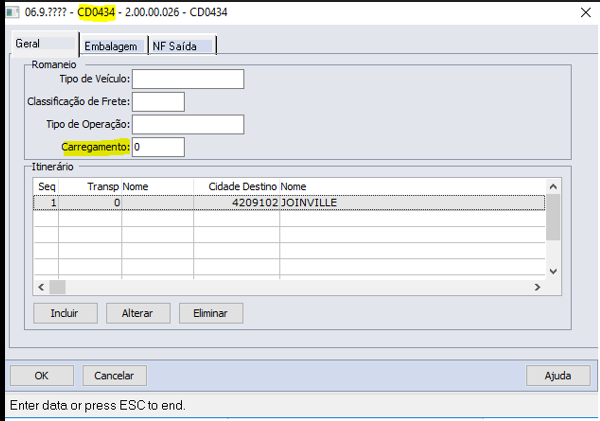Open help with the Ajuda button
600x421 pixels.
pyautogui.click(x=558, y=375)
